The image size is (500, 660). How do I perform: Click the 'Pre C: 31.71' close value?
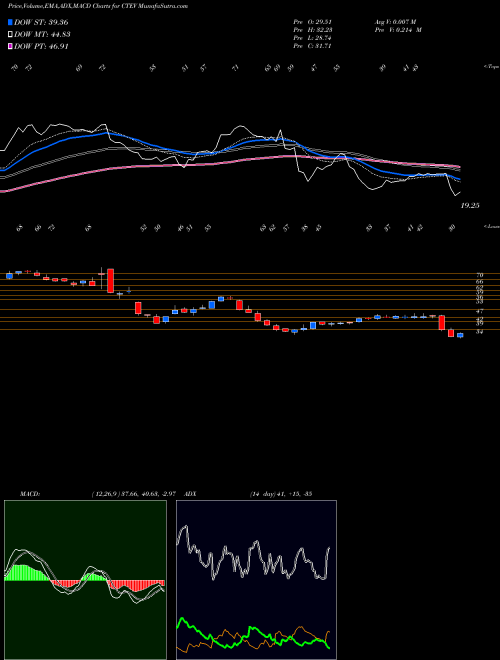click(x=313, y=46)
